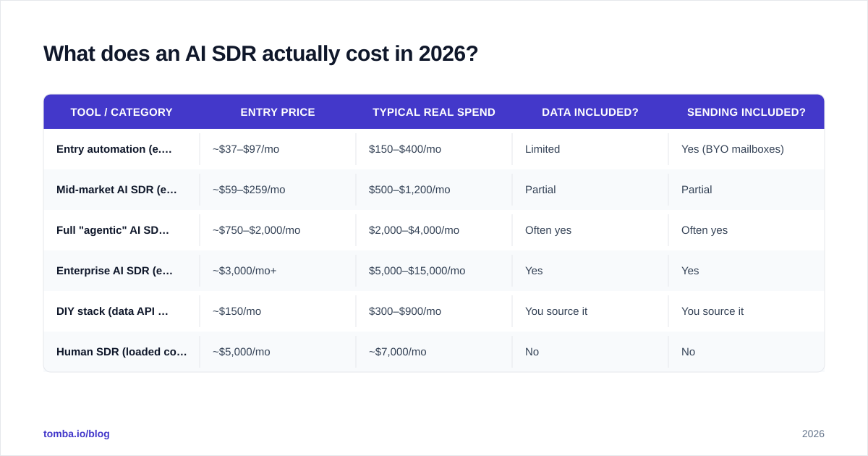Open the tomba.io/blog link
The width and height of the screenshot is (868, 456).
(x=77, y=434)
